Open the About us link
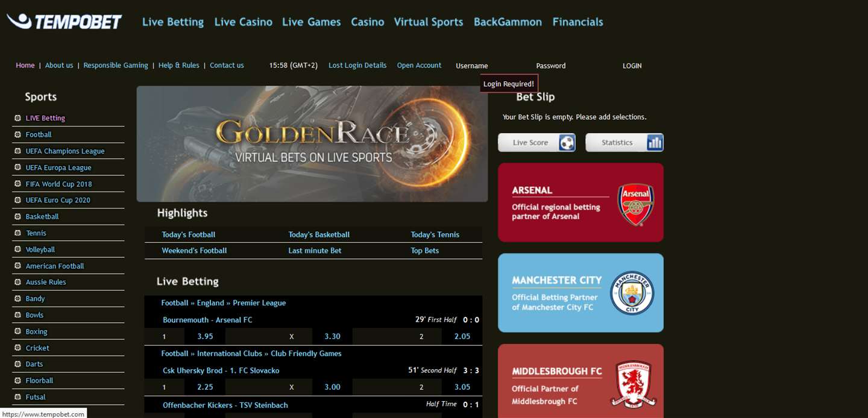 point(59,65)
